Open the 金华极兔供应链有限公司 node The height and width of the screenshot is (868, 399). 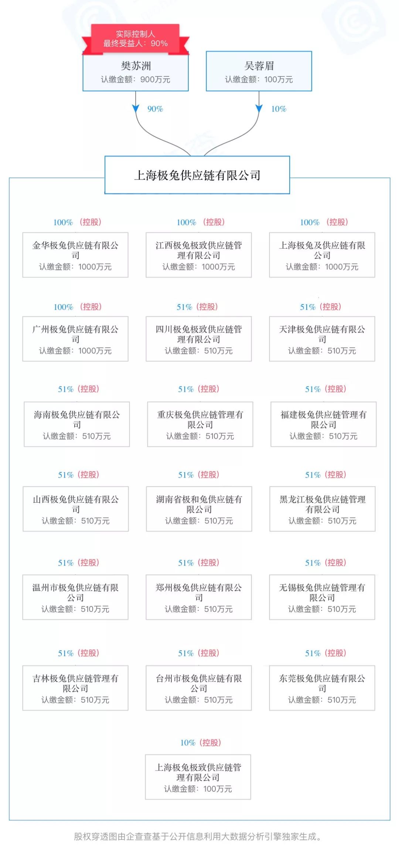[75, 255]
